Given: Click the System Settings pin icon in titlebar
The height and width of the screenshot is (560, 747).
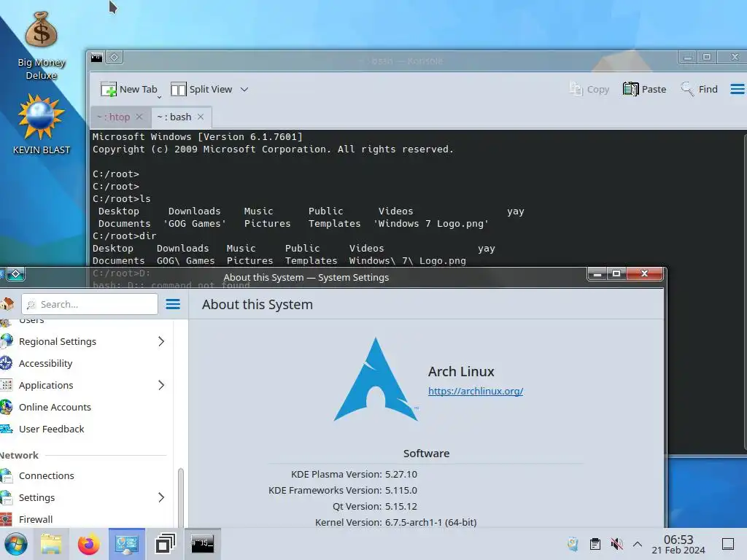Looking at the screenshot, I should pyautogui.click(x=16, y=274).
